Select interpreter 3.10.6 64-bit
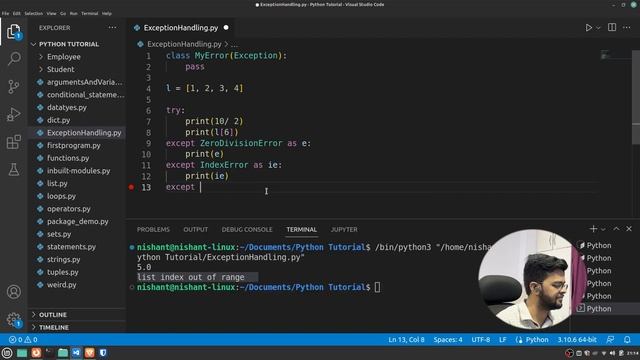The image size is (640, 360). point(577,340)
